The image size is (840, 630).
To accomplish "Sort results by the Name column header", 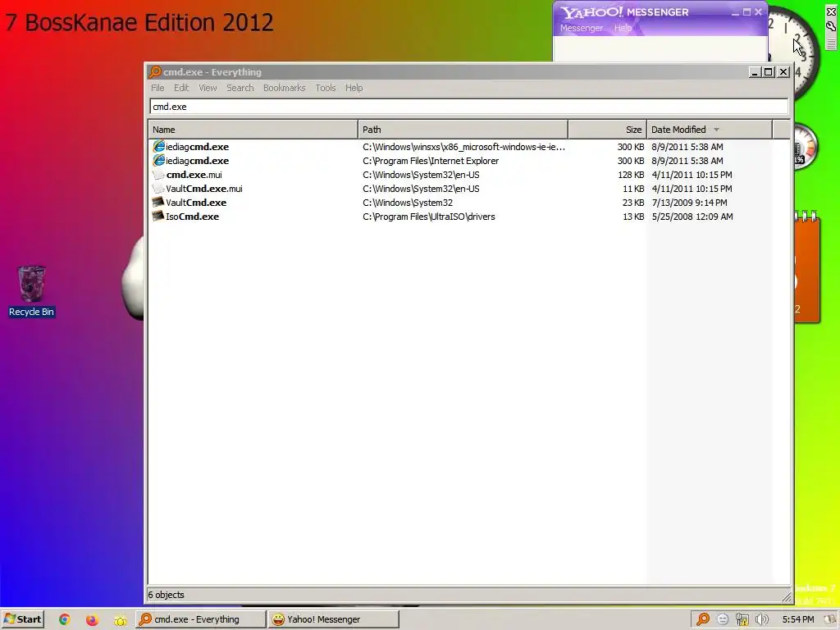I will [253, 130].
